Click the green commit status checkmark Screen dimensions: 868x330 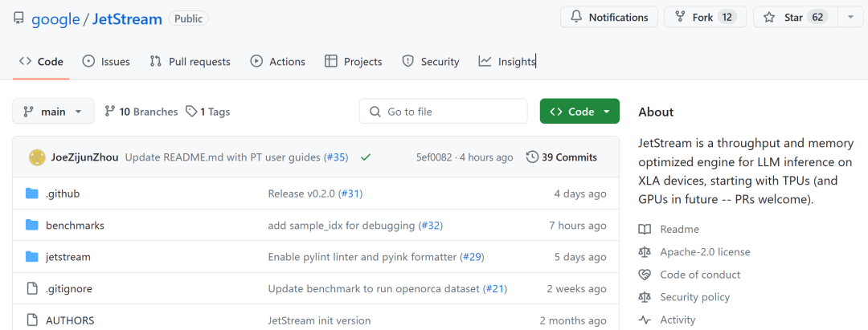tap(366, 157)
